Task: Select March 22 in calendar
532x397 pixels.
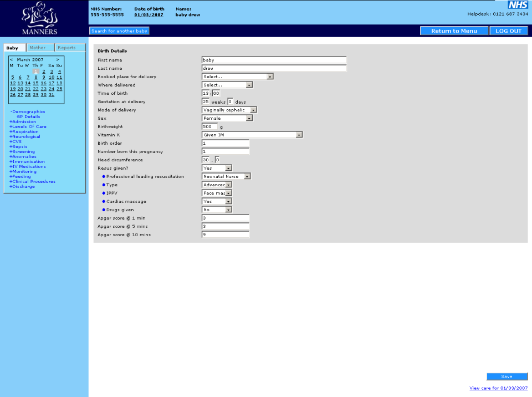Action: coord(35,89)
